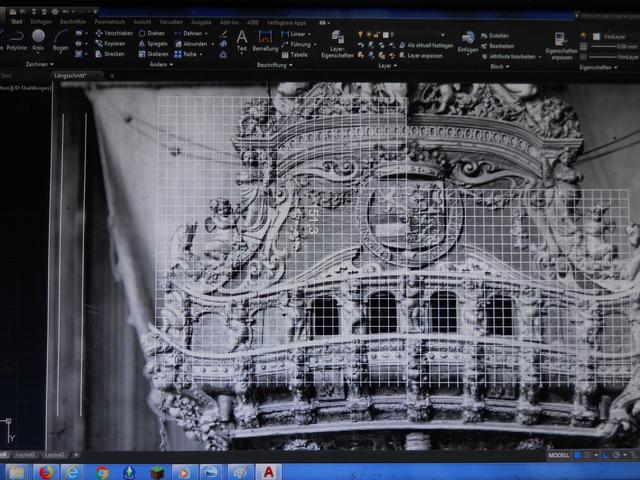Open the Einfügen ribbon tab

41,22
